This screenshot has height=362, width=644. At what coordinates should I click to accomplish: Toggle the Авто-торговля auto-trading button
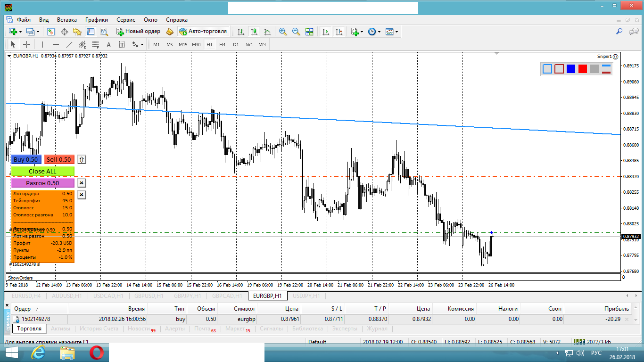point(203,32)
